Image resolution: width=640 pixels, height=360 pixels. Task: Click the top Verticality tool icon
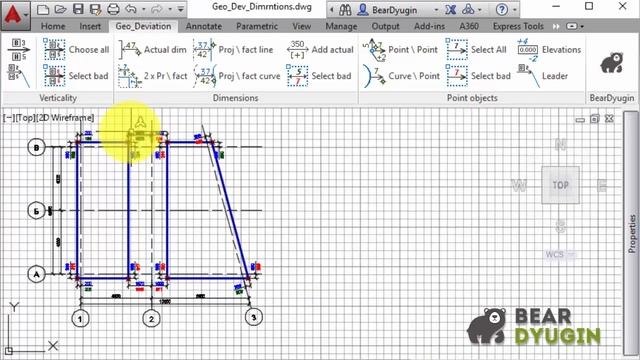(x=18, y=49)
